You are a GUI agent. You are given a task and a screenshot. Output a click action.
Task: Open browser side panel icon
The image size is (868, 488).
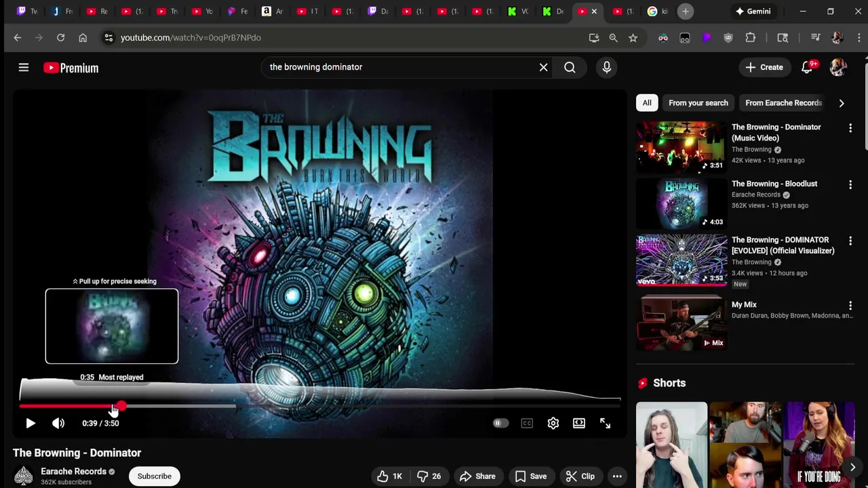[783, 38]
